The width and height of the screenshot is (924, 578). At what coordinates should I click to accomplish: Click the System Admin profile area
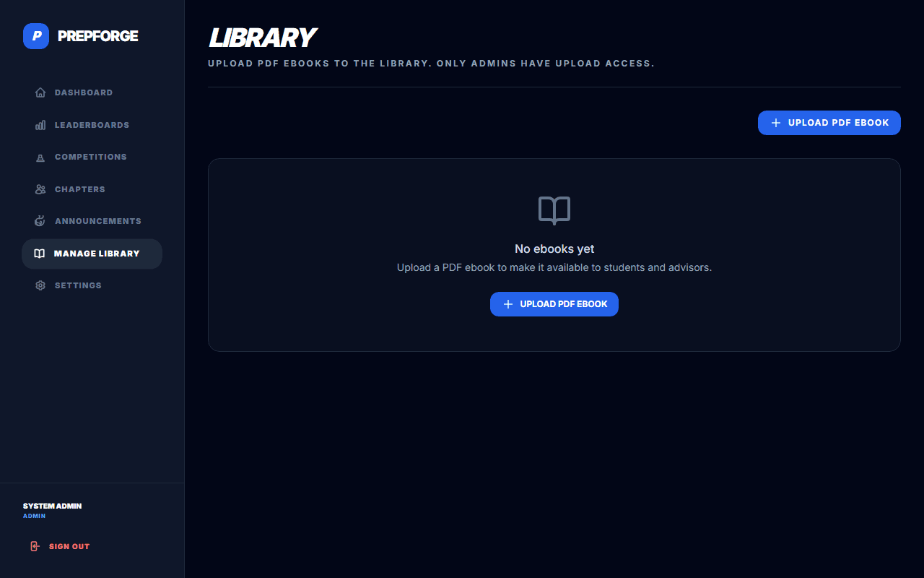[x=51, y=509]
